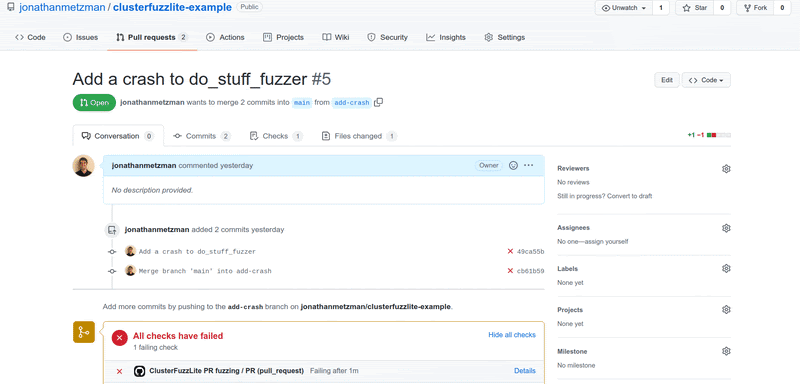The width and height of the screenshot is (800, 384).
Task: Open the Security tab
Action: [x=387, y=37]
